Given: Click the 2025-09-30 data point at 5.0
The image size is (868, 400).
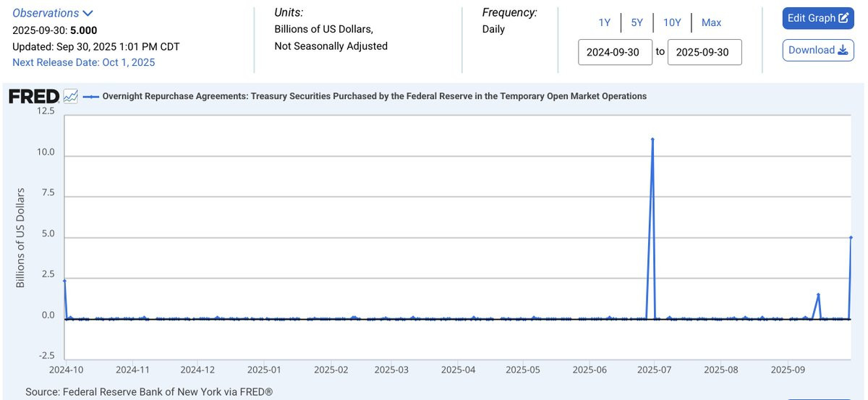Looking at the screenshot, I should 851,237.
